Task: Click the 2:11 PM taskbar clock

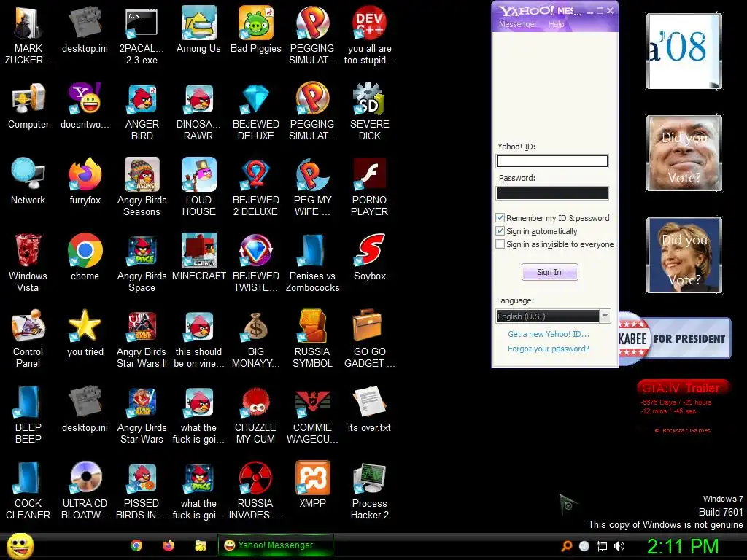Action: [x=683, y=546]
